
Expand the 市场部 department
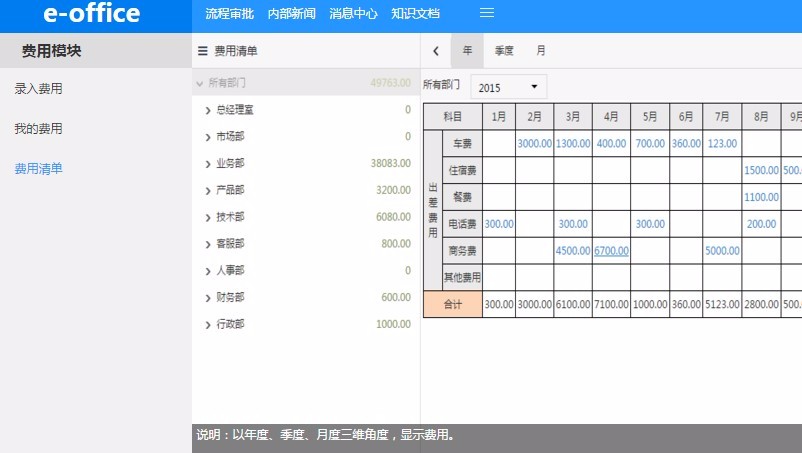tap(208, 137)
